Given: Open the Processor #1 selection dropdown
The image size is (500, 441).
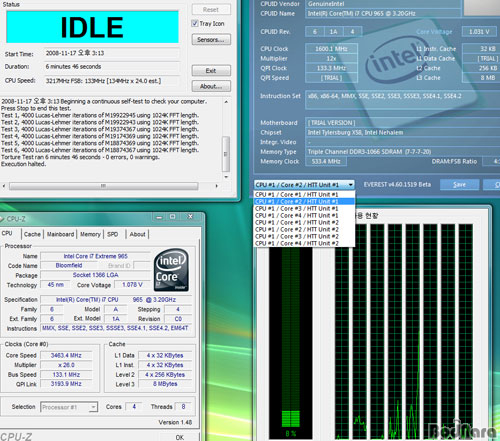Looking at the screenshot, I should pos(69,407).
